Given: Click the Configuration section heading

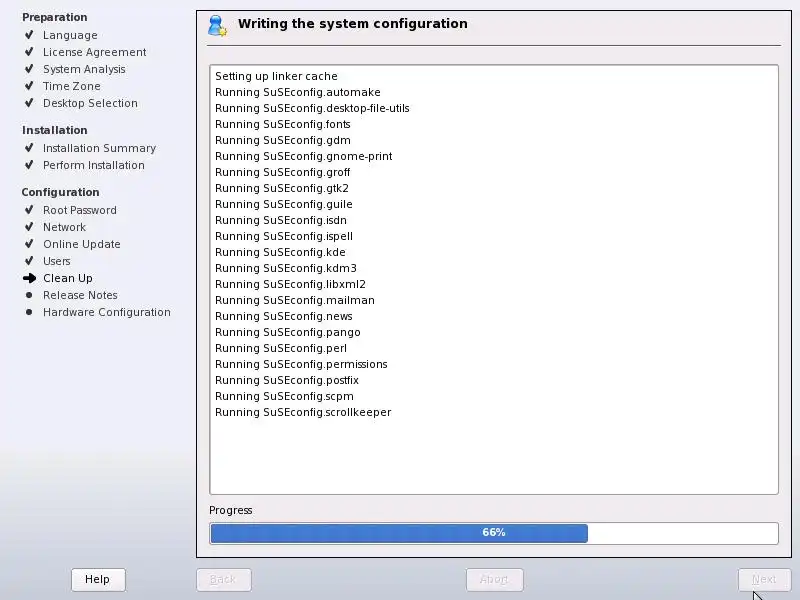Looking at the screenshot, I should tap(60, 192).
